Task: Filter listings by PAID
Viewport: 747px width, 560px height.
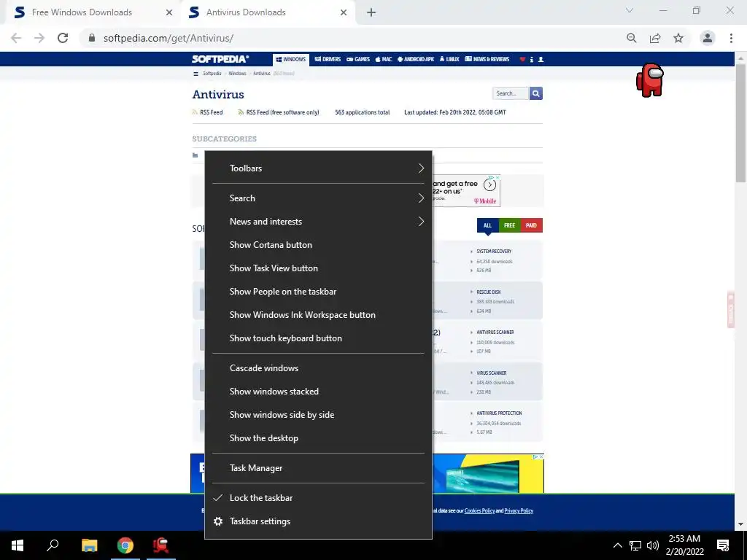Action: click(531, 226)
